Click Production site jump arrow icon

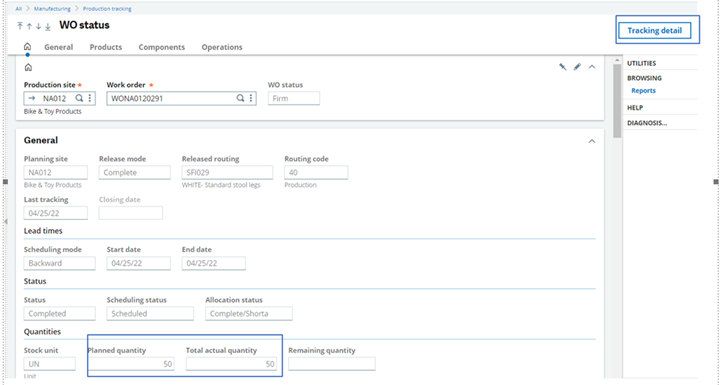pos(31,98)
